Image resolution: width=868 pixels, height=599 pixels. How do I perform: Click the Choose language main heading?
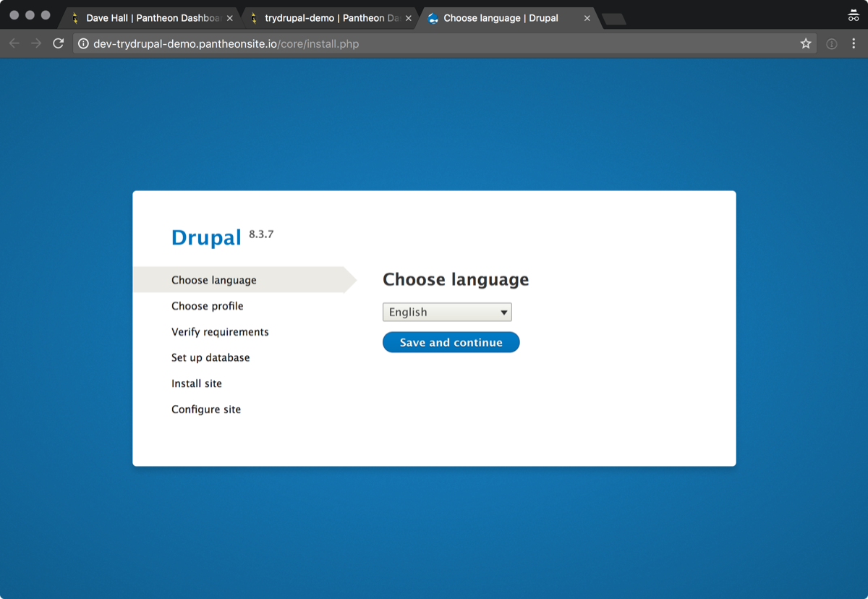456,279
